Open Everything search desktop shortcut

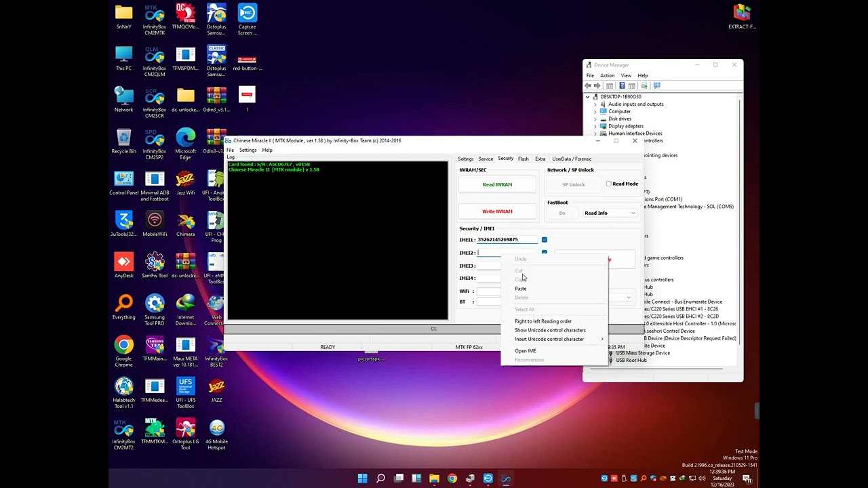123,307
